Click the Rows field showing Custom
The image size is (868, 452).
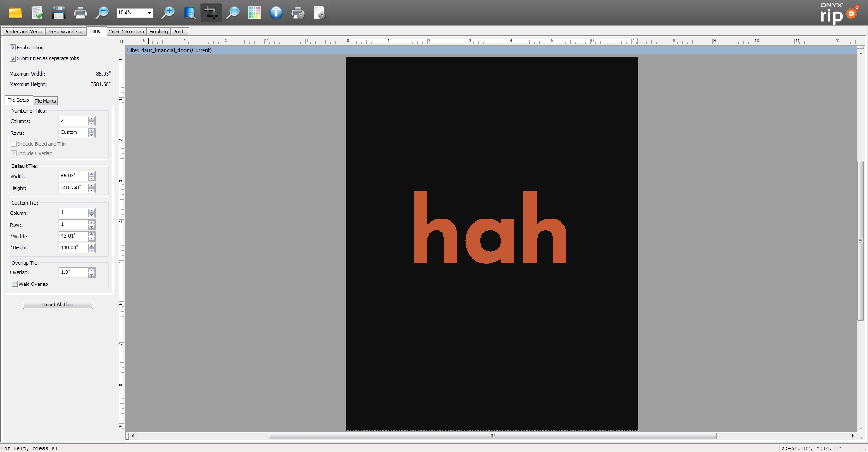click(73, 133)
